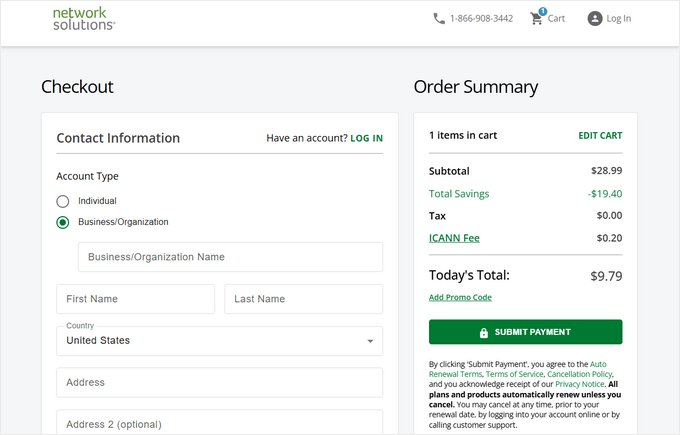The width and height of the screenshot is (680, 435).
Task: Open the shopping cart icon
Action: coord(537,18)
